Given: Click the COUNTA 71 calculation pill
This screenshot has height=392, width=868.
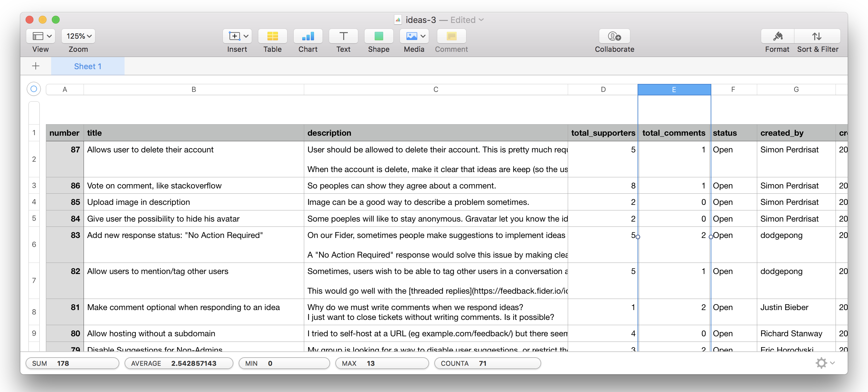Looking at the screenshot, I should click(x=487, y=363).
